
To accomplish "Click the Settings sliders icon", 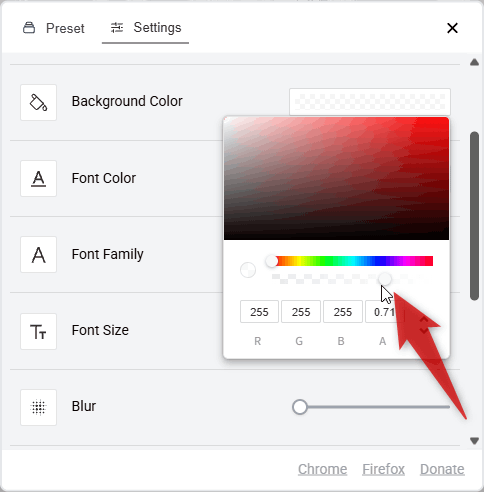I will [x=117, y=28].
